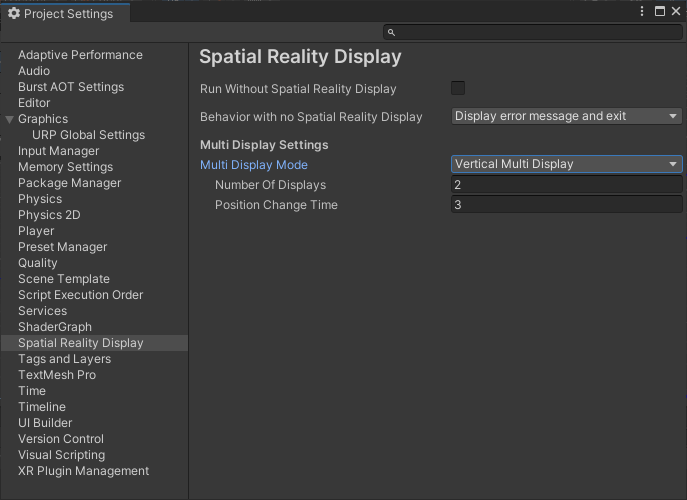Click the search magnifier icon
Screen dimensions: 687x500
pyautogui.click(x=391, y=32)
